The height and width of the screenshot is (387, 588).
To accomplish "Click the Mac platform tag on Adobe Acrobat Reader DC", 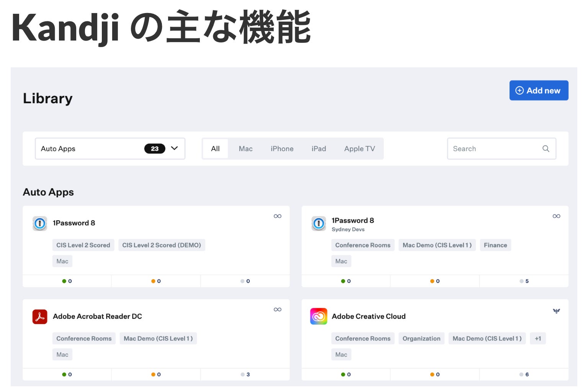I will [x=62, y=354].
